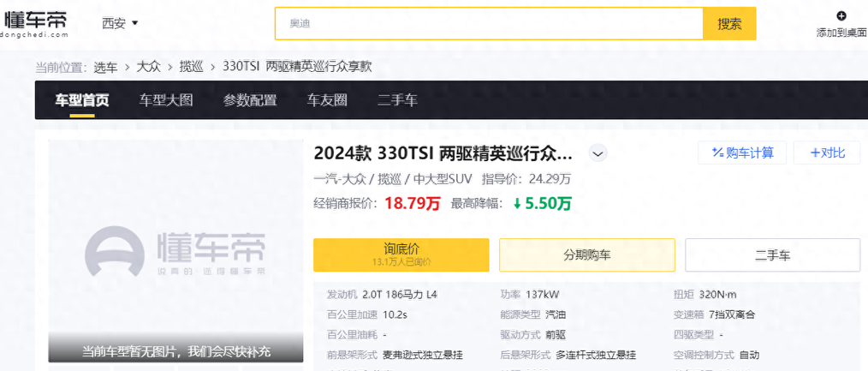Image resolution: width=868 pixels, height=371 pixels.
Task: Click the car title 2024款 330TSI 两驱精英巡行众…
Action: point(443,153)
